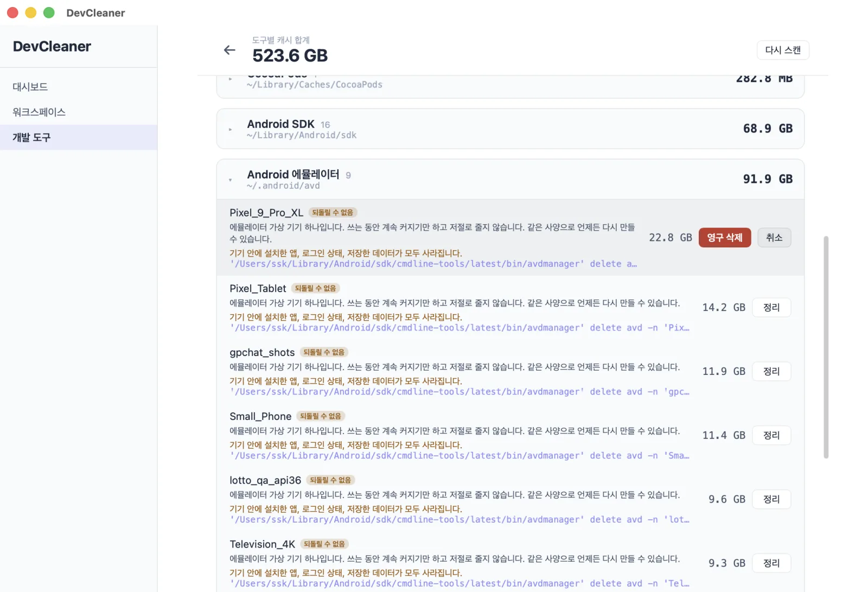Click the avdmanager command for Small_Phone
The width and height of the screenshot is (868, 592).
tap(459, 456)
